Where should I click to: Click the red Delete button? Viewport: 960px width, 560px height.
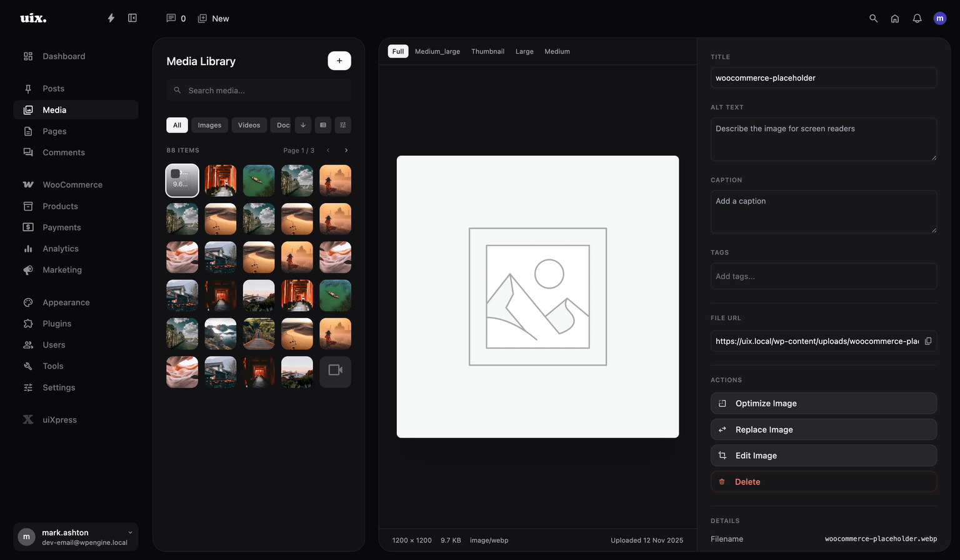point(823,482)
